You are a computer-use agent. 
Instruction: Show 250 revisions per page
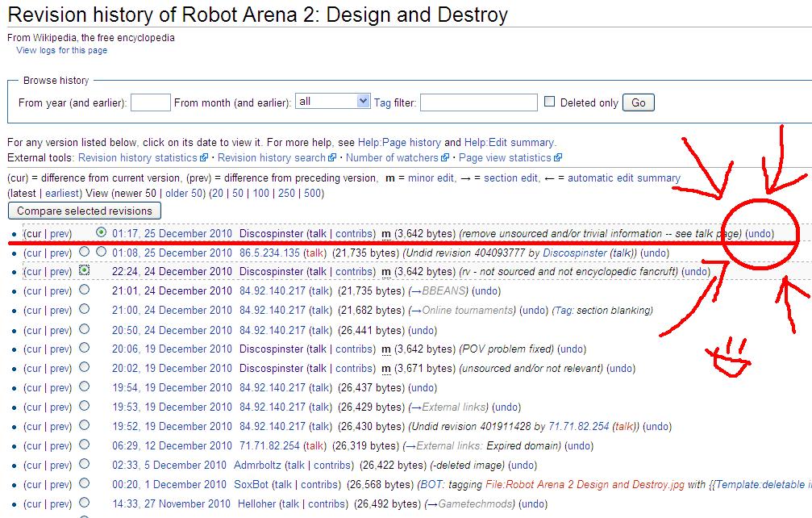[x=286, y=193]
